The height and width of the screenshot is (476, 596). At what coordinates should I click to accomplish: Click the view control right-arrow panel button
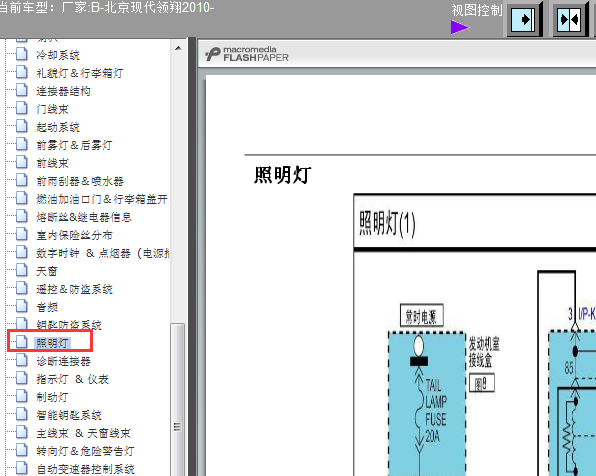tap(524, 19)
